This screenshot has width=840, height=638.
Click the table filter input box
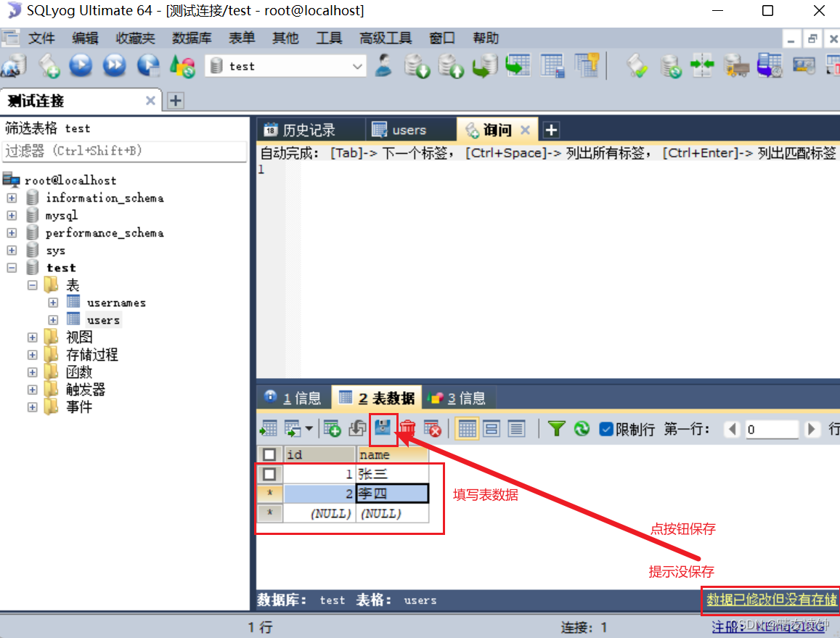click(124, 151)
